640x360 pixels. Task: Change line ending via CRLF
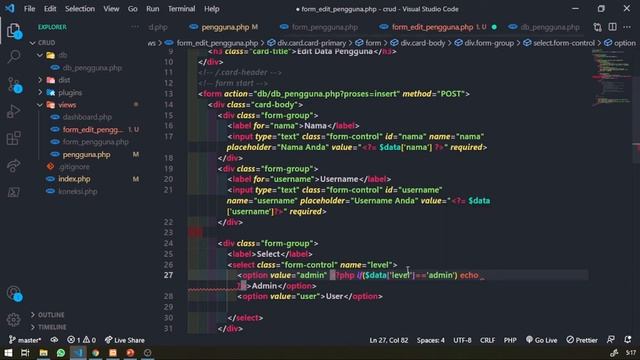(x=487, y=340)
